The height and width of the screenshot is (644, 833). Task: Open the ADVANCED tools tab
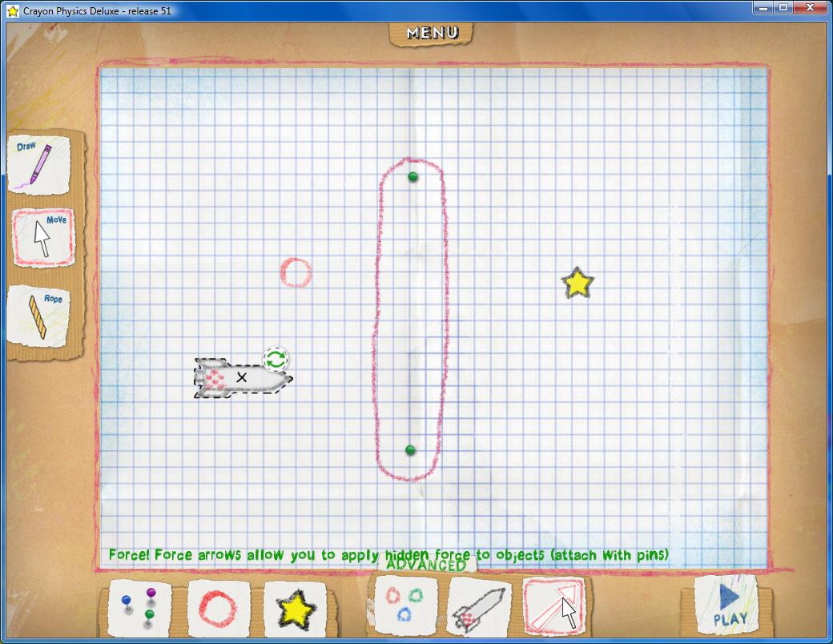point(426,565)
